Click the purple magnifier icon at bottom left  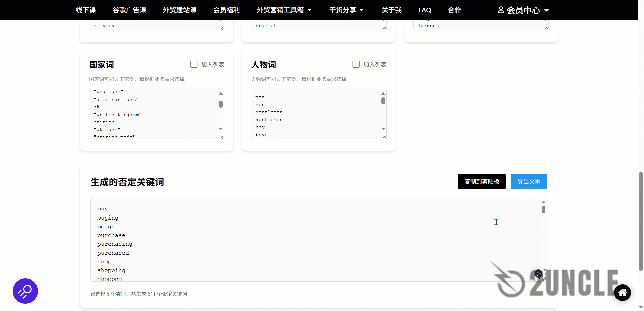25,291
